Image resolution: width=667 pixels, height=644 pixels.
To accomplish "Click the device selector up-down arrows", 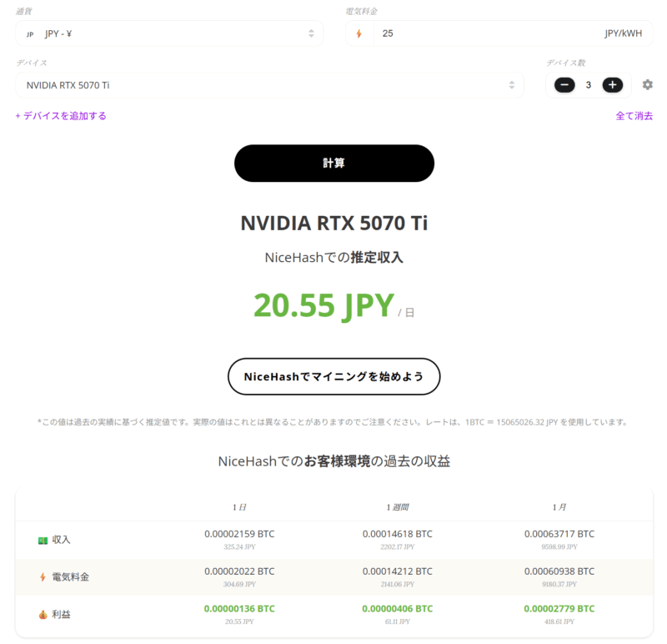I will (512, 85).
